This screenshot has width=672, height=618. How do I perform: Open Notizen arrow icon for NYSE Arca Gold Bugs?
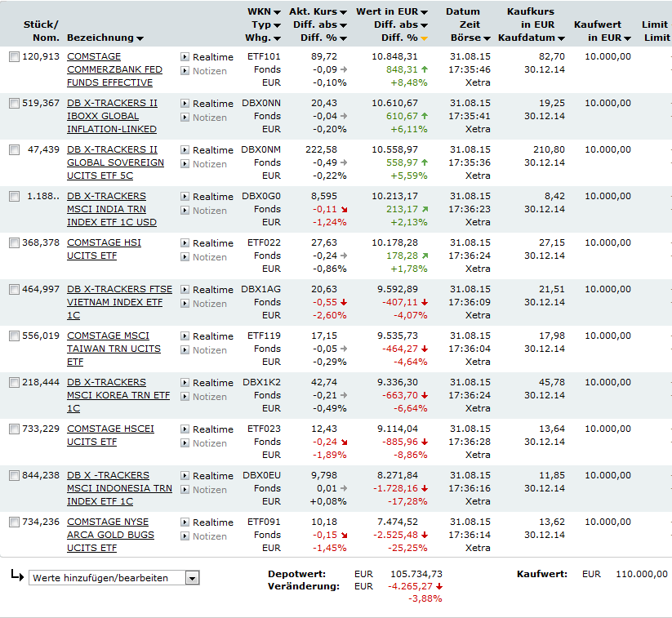click(185, 536)
